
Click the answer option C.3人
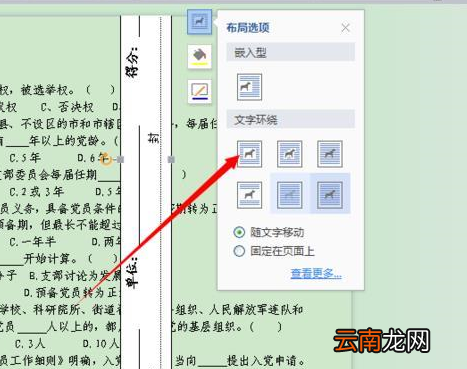30,343
